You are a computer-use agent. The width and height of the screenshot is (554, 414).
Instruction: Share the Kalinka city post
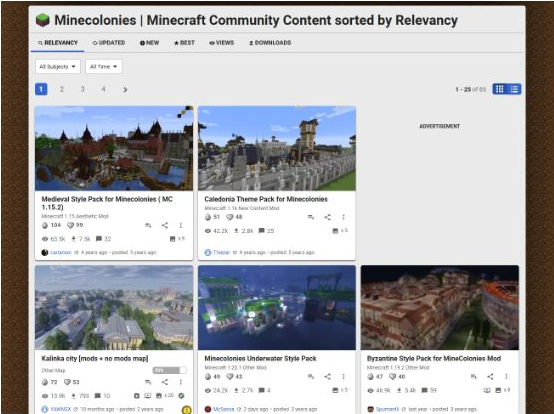tap(165, 382)
